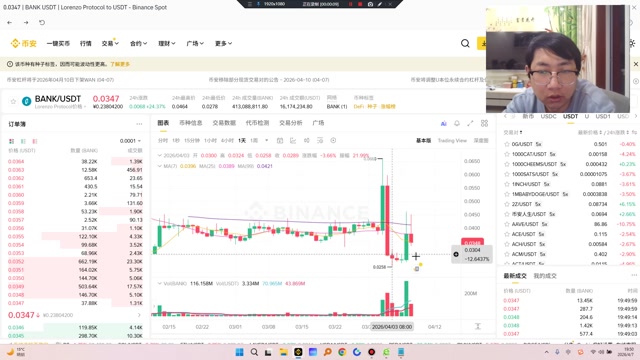Screen dimensions: 640x360
Task: Open the 广场 header dropdown menu
Action: 195,43
